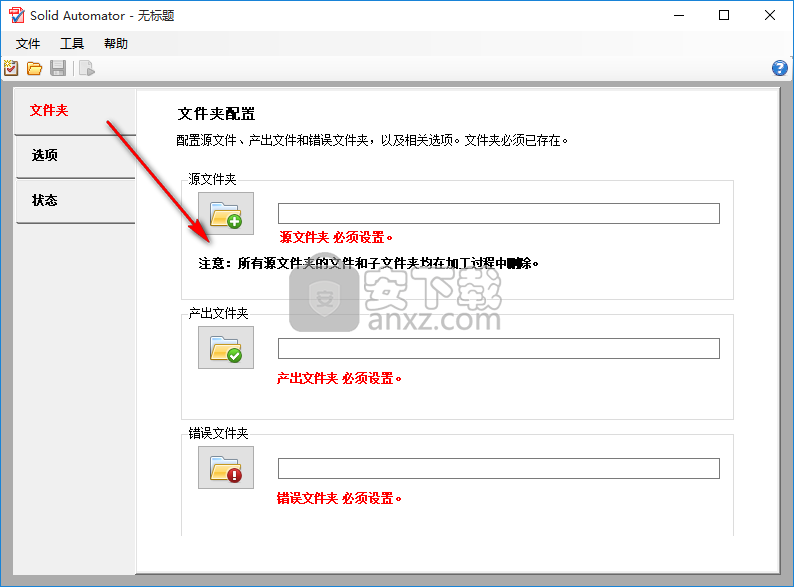The image size is (794, 587).
Task: Click the error folder path input field
Action: point(499,468)
